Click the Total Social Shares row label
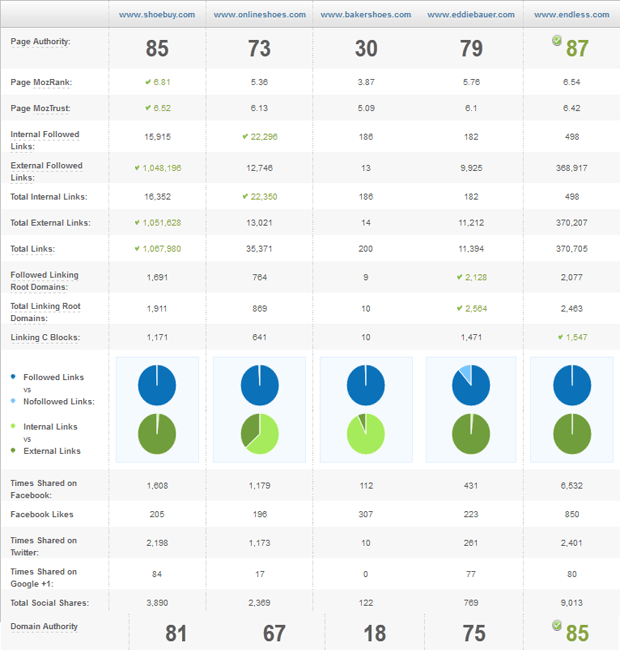620x650 pixels. click(x=50, y=603)
